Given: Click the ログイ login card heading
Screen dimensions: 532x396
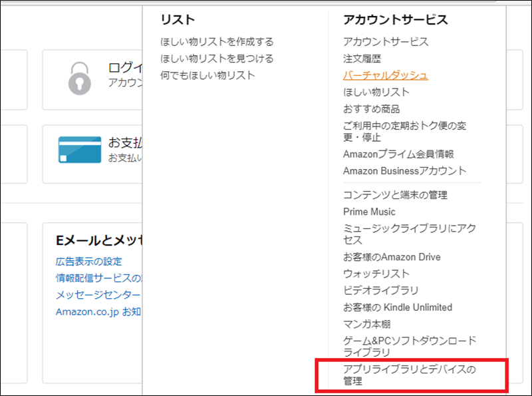Looking at the screenshot, I should (x=125, y=67).
